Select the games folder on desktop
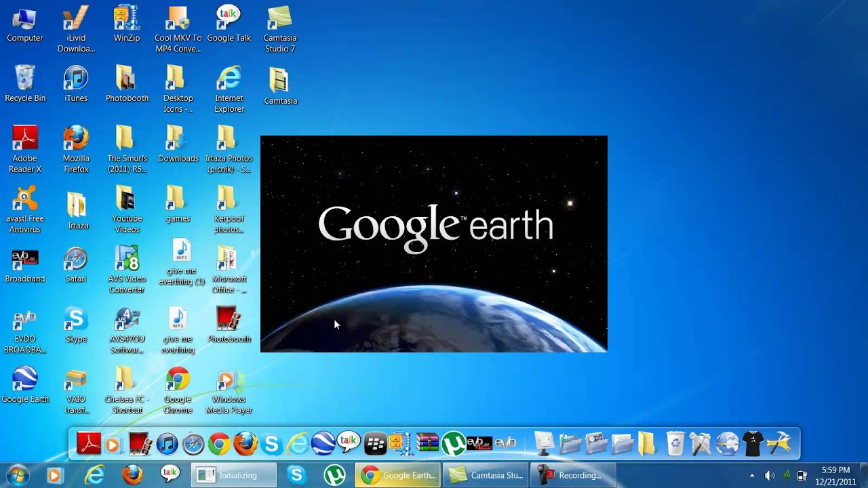 (x=178, y=205)
